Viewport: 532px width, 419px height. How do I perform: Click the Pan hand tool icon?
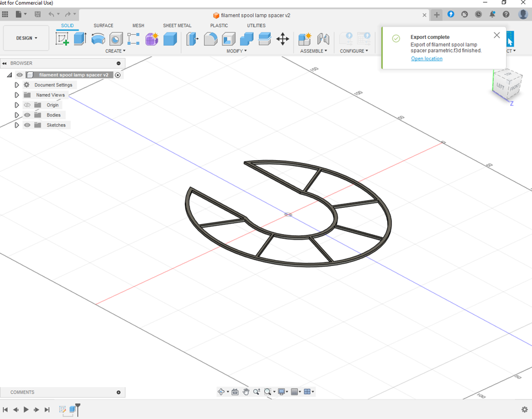(246, 392)
